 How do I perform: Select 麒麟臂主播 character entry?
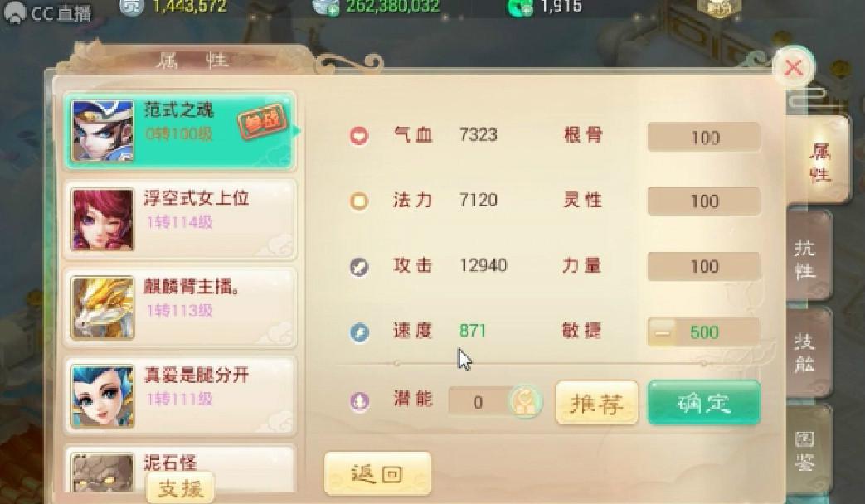click(181, 308)
